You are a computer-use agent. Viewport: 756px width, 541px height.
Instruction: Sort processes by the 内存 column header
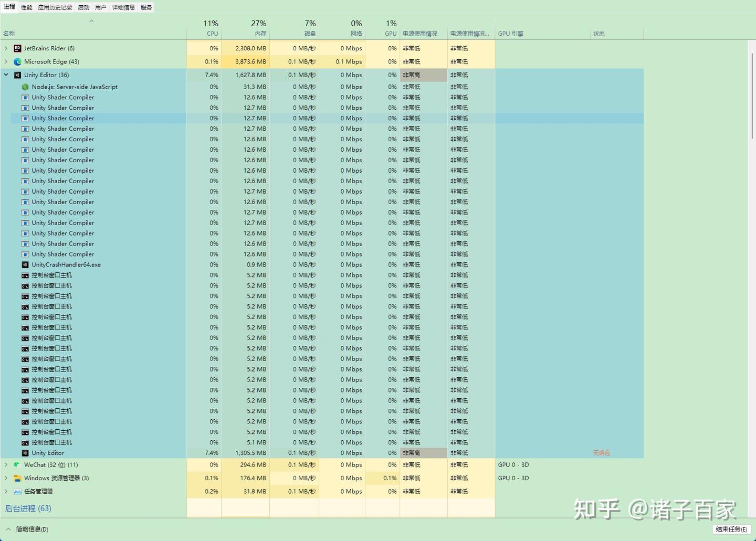pyautogui.click(x=245, y=28)
